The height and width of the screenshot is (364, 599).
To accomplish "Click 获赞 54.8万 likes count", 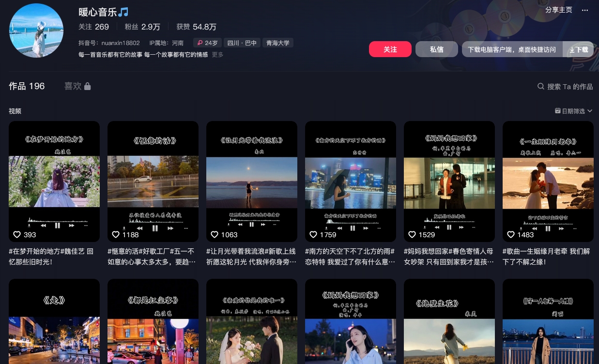I will coord(196,27).
